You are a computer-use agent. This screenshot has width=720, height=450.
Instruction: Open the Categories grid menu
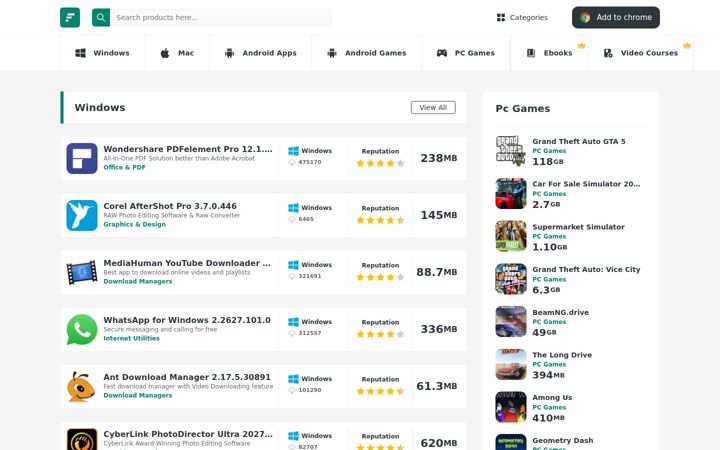pyautogui.click(x=522, y=17)
